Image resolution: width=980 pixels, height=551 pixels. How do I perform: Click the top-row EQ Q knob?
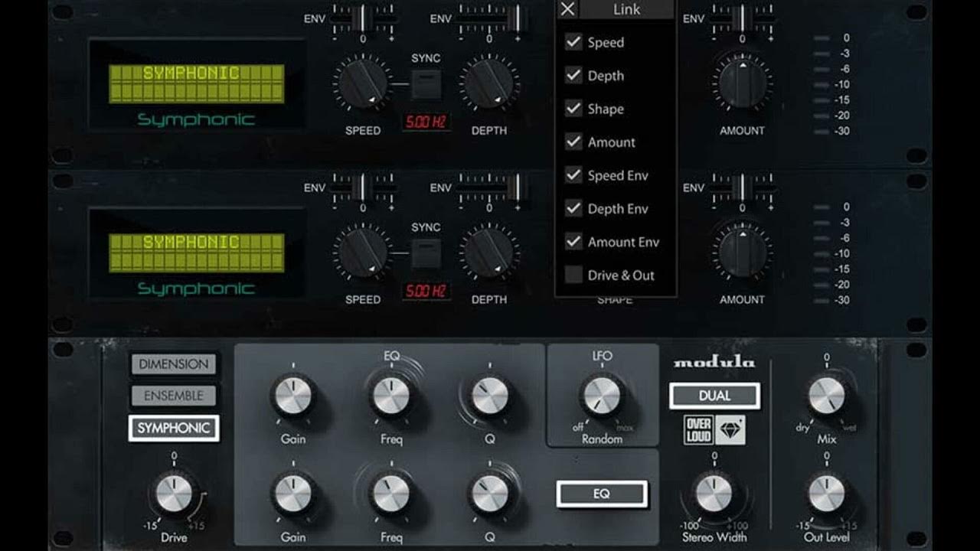point(489,396)
